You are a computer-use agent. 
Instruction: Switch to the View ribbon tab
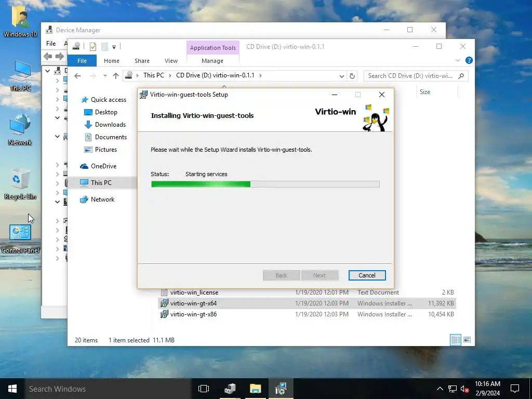click(171, 61)
